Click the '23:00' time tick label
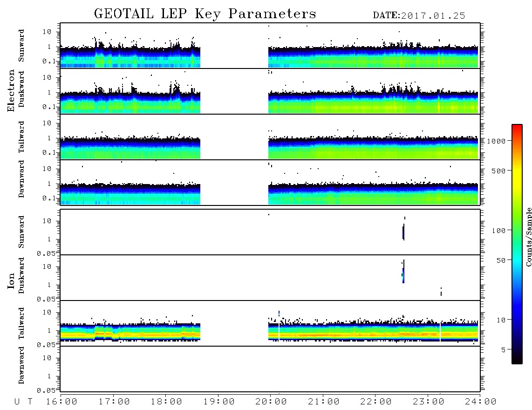The width and height of the screenshot is (532, 410). click(x=429, y=402)
